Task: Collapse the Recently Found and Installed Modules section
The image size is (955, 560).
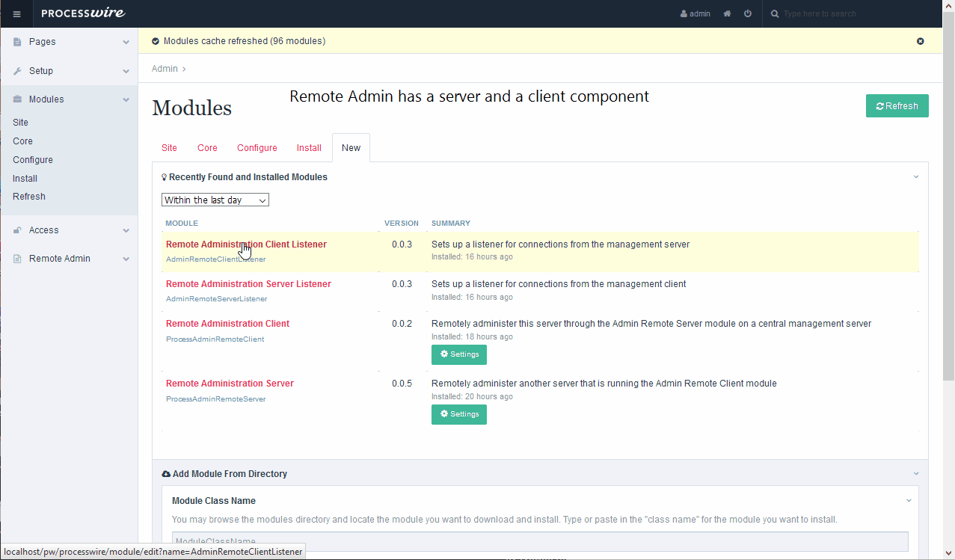Action: coord(916,177)
